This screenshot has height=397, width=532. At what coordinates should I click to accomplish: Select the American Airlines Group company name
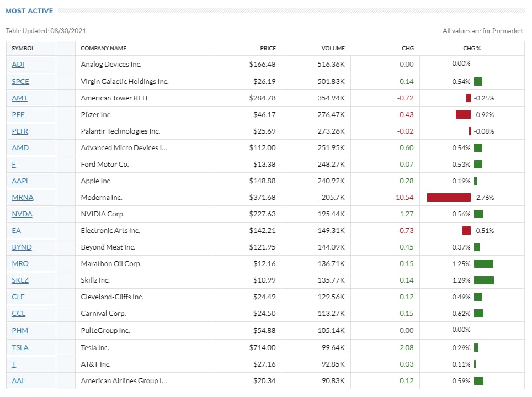124,381
